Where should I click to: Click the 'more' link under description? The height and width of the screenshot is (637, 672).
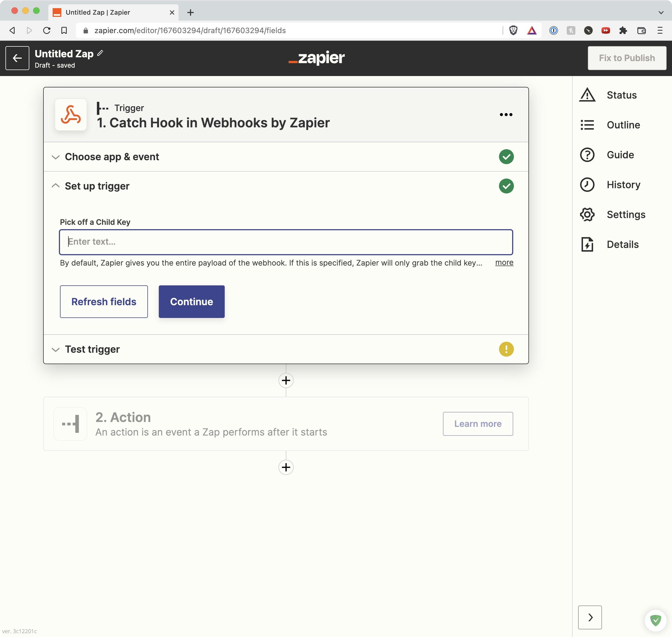pyautogui.click(x=504, y=263)
